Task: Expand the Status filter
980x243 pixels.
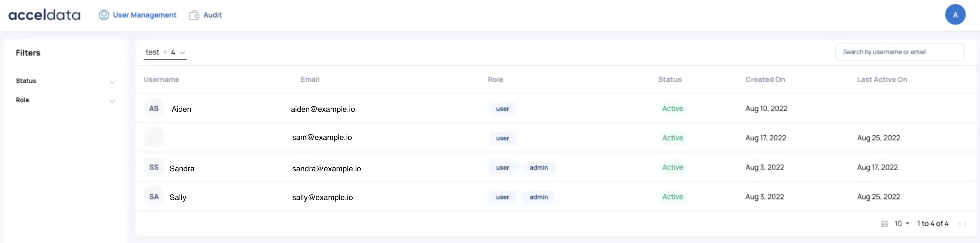Action: [112, 82]
